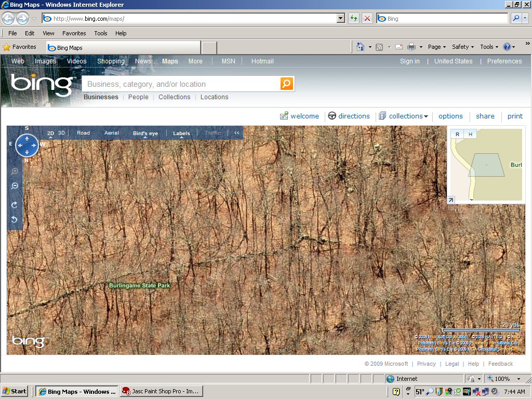The height and width of the screenshot is (399, 532).
Task: Refresh the page using the green arrows icon
Action: pos(354,18)
